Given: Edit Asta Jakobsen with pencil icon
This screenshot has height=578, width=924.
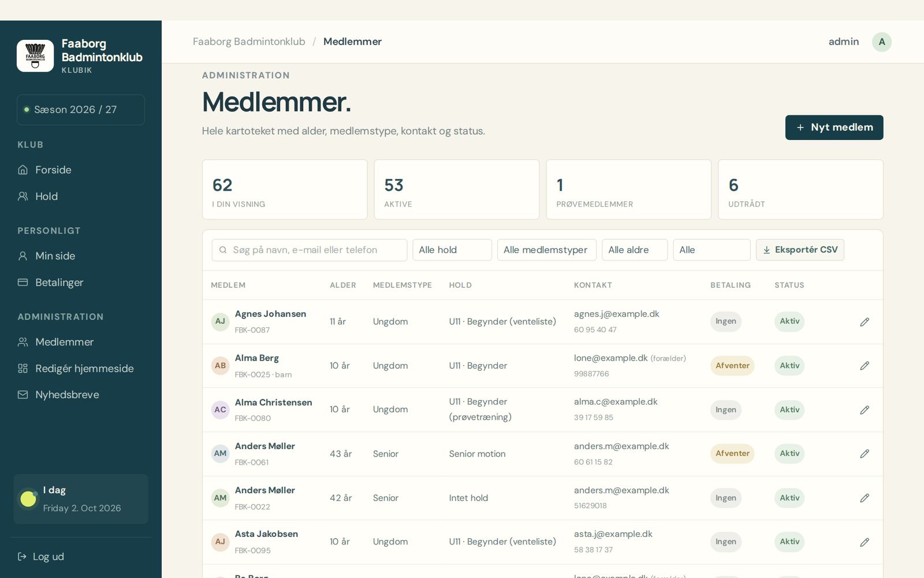Looking at the screenshot, I should click(865, 542).
